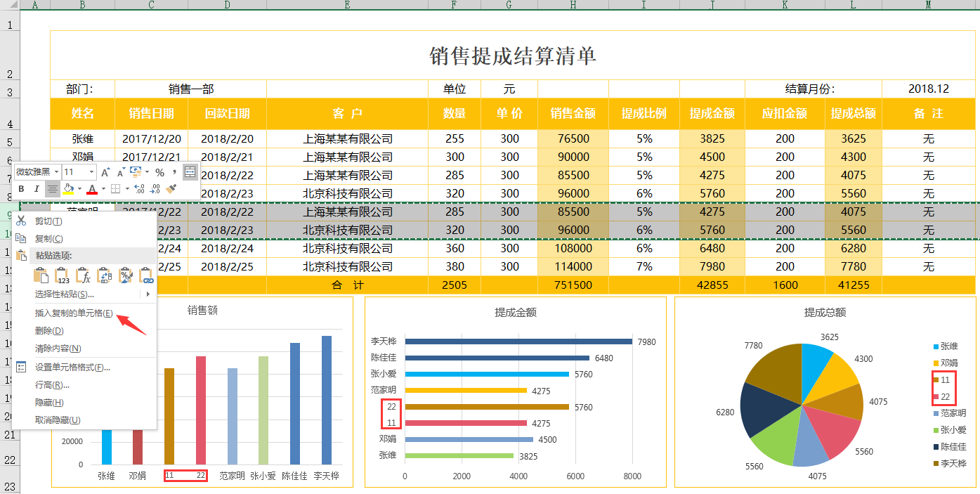Screen dimensions: 980x494
Task: Select column header H
Action: pos(573,5)
